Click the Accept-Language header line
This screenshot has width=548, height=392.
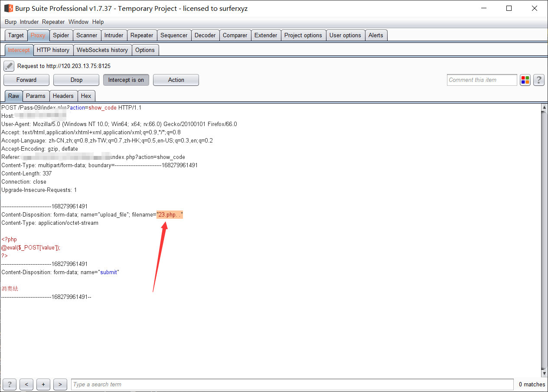pyautogui.click(x=107, y=141)
